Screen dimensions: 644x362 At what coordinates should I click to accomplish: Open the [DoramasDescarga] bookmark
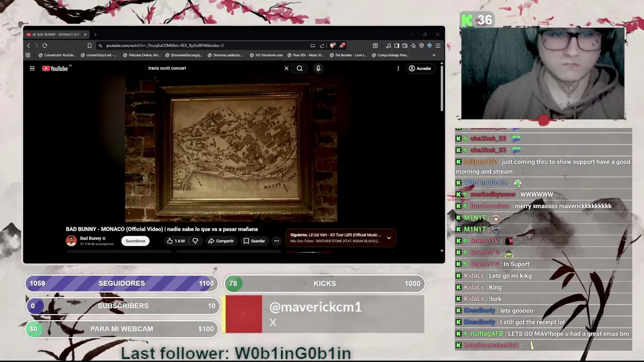coord(183,55)
